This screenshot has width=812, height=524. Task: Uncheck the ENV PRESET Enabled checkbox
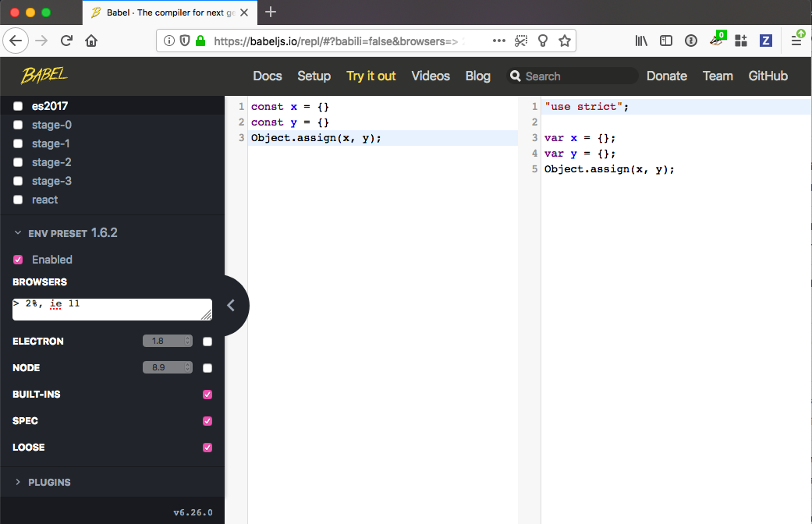point(17,259)
